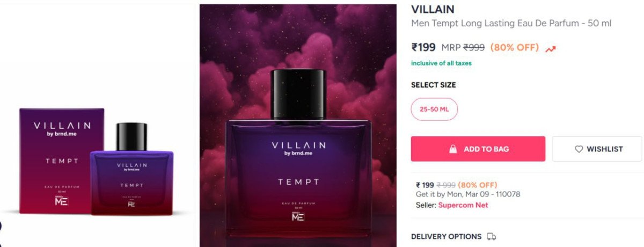The image size is (644, 247).
Task: Click the struck-through MRP ₹999 price
Action: point(463,47)
